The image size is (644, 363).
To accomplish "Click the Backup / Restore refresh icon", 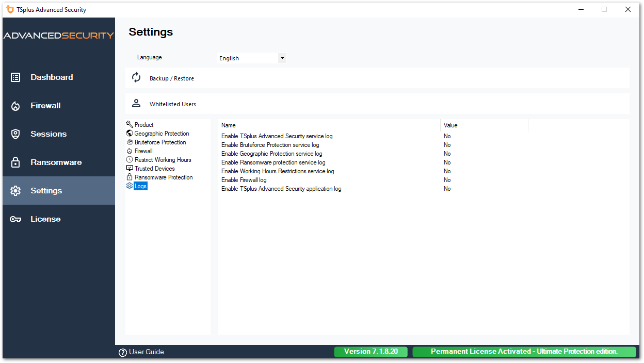I will (x=136, y=77).
